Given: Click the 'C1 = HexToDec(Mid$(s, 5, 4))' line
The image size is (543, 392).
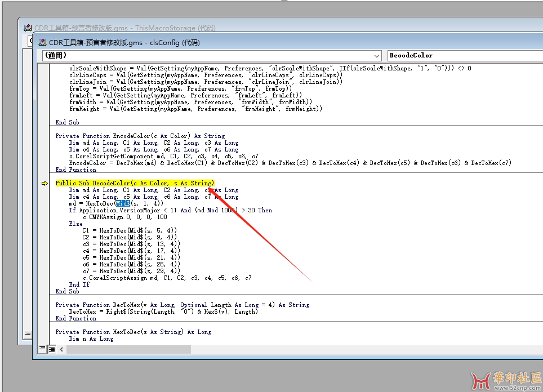Looking at the screenshot, I should click(130, 230).
